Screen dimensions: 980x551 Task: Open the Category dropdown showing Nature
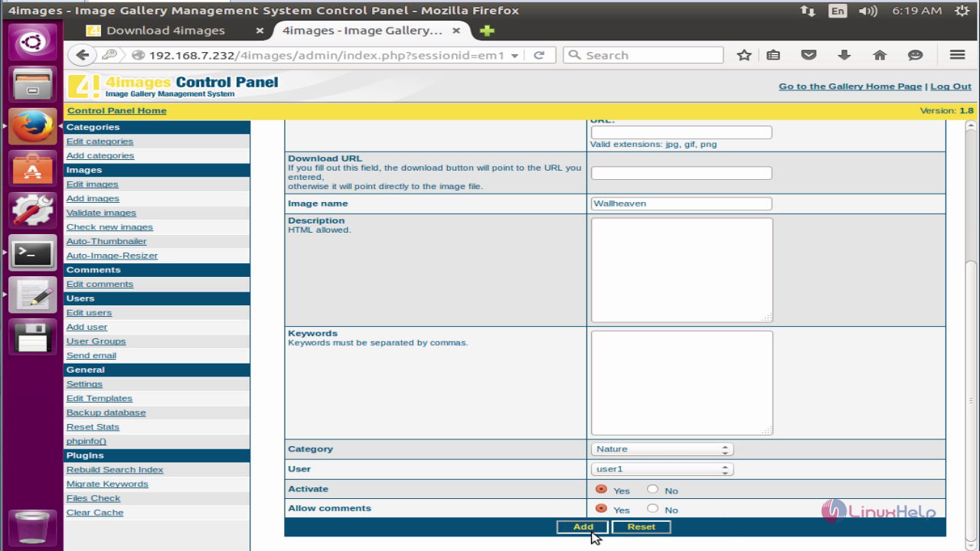tap(662, 449)
